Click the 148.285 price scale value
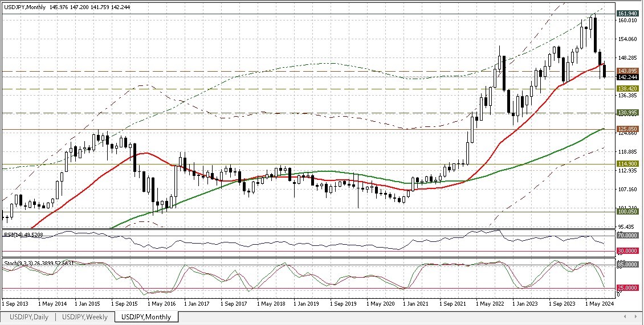Image resolution: width=644 pixels, height=325 pixels. point(627,58)
